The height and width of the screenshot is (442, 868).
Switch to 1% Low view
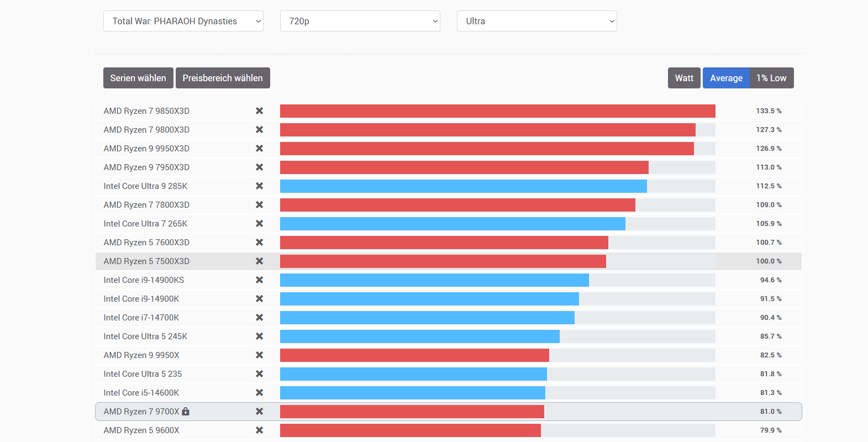click(x=771, y=78)
